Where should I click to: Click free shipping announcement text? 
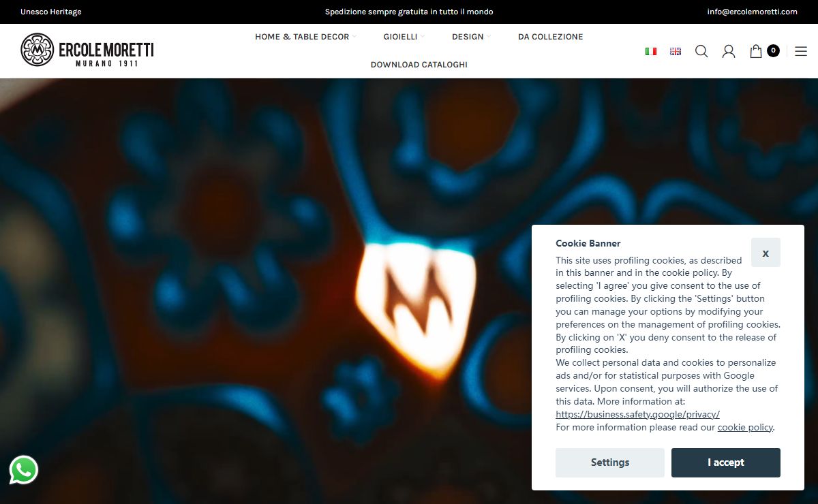[x=409, y=12]
